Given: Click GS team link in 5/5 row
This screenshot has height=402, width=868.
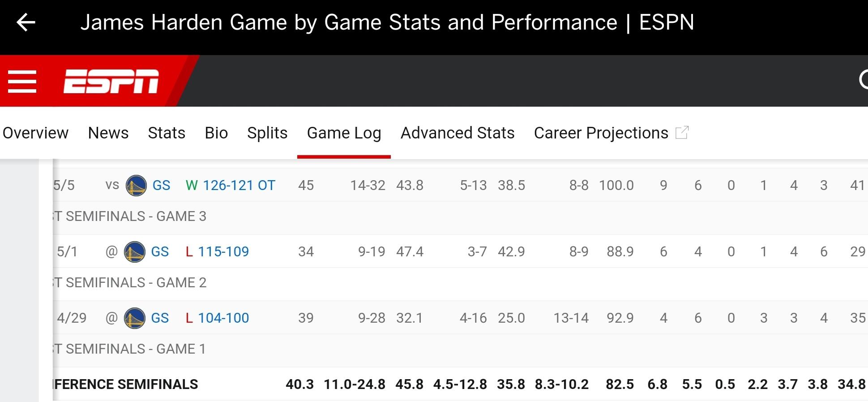Looking at the screenshot, I should pos(161,186).
